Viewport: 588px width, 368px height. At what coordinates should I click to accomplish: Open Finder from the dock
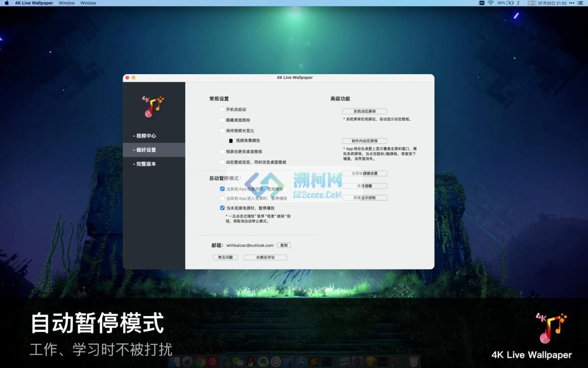point(175,362)
